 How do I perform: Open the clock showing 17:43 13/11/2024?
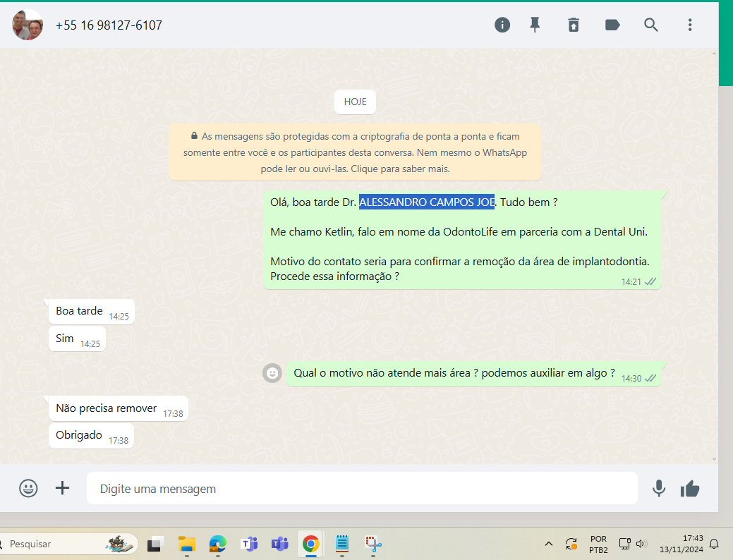coord(681,544)
